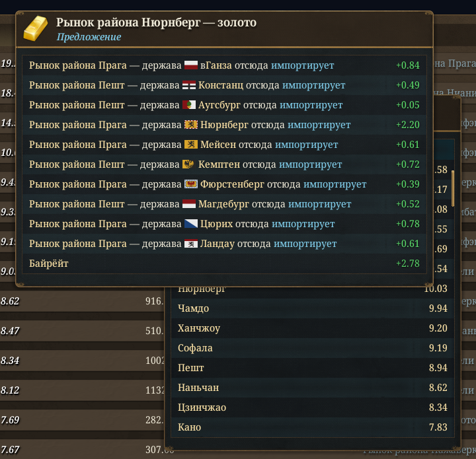Select the Ханчжоу market entry
Viewport: 476px width, 459px height.
tap(313, 328)
